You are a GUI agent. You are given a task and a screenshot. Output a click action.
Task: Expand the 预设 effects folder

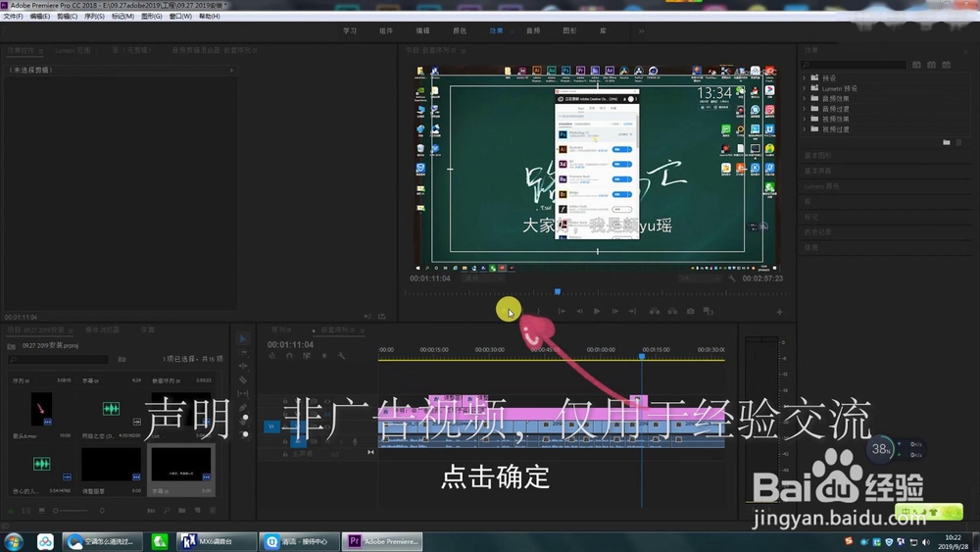[805, 78]
